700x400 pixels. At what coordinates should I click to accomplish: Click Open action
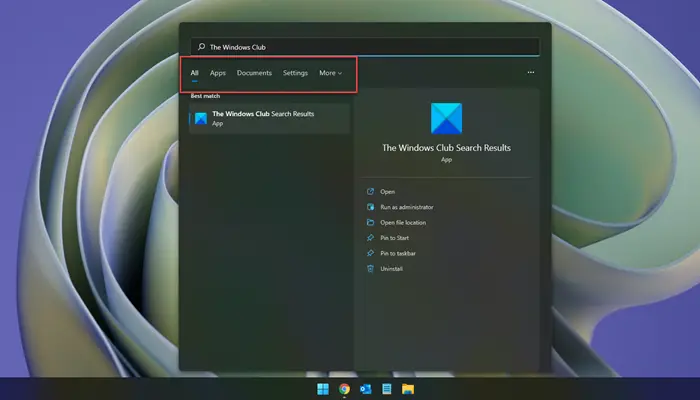(388, 192)
